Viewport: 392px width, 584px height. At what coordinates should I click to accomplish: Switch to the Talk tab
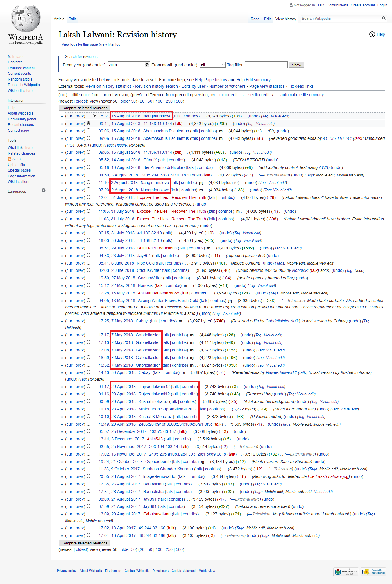coord(72,19)
